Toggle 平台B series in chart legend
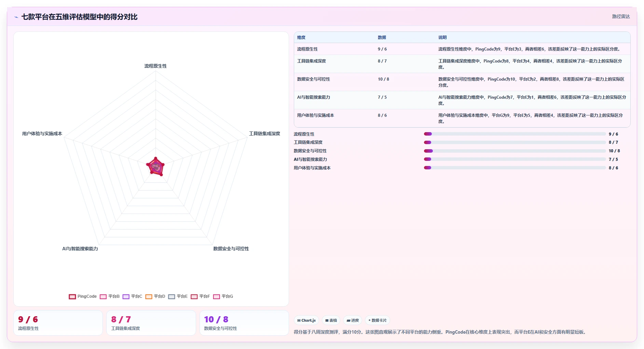The height and width of the screenshot is (349, 644). coord(110,296)
